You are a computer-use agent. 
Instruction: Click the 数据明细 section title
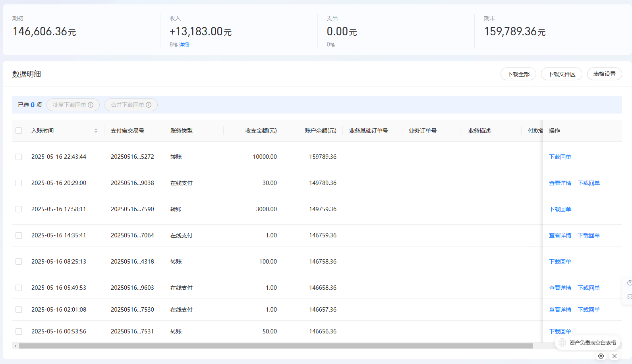[27, 74]
